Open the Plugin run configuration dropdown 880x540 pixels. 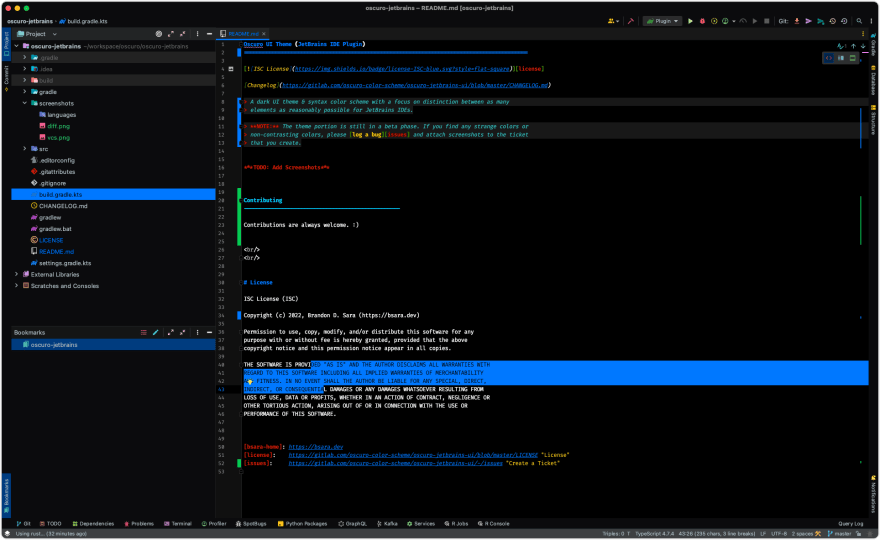tap(662, 21)
